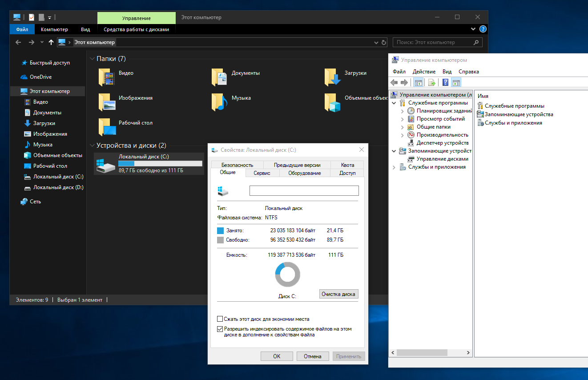Expand the Производительность tree node
Viewport: 588px width, 380px height.
point(402,135)
